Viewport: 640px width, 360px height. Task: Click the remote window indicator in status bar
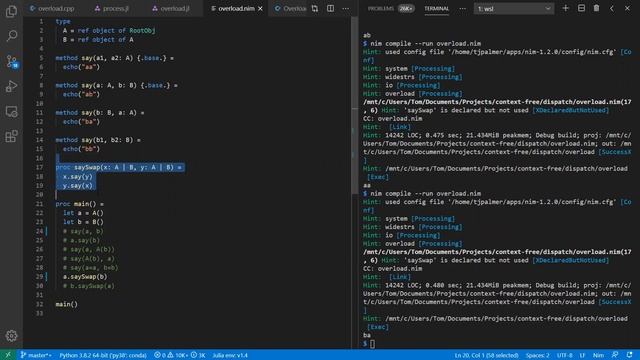coord(8,355)
